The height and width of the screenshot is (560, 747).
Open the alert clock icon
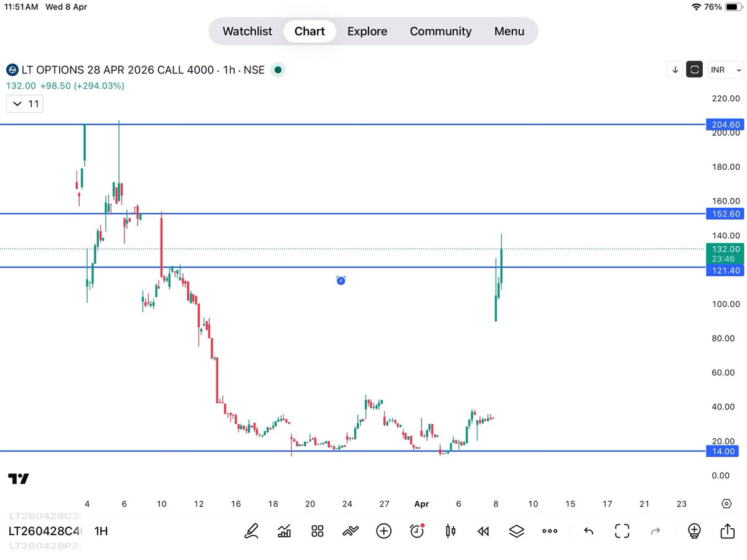pyautogui.click(x=416, y=531)
